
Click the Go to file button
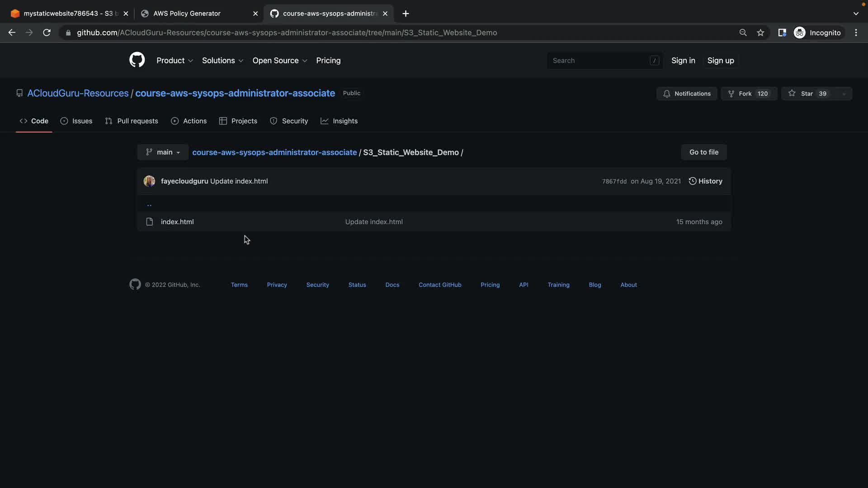(x=703, y=152)
